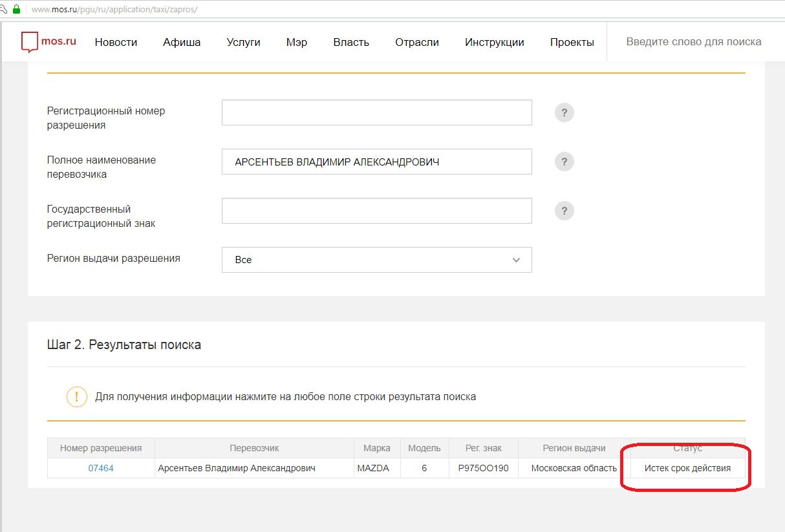Viewport: 785px width, 532px height.
Task: Click the browser address bar URL
Action: click(x=114, y=10)
